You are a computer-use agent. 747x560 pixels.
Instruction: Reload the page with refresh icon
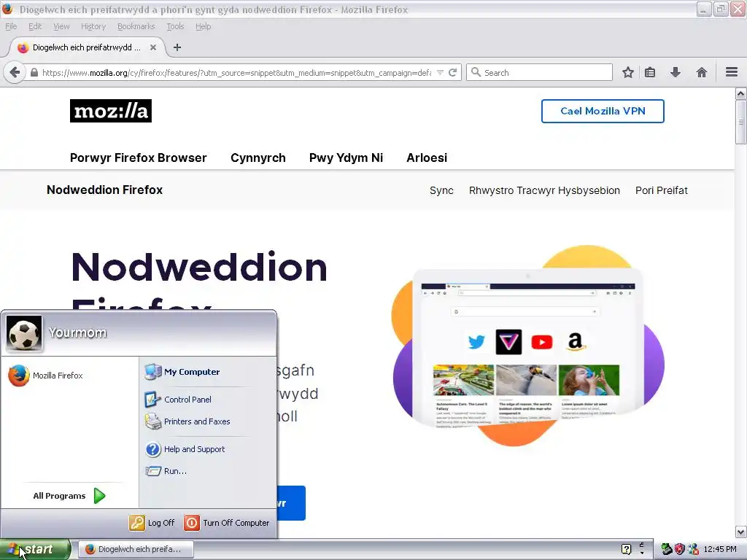pos(452,72)
